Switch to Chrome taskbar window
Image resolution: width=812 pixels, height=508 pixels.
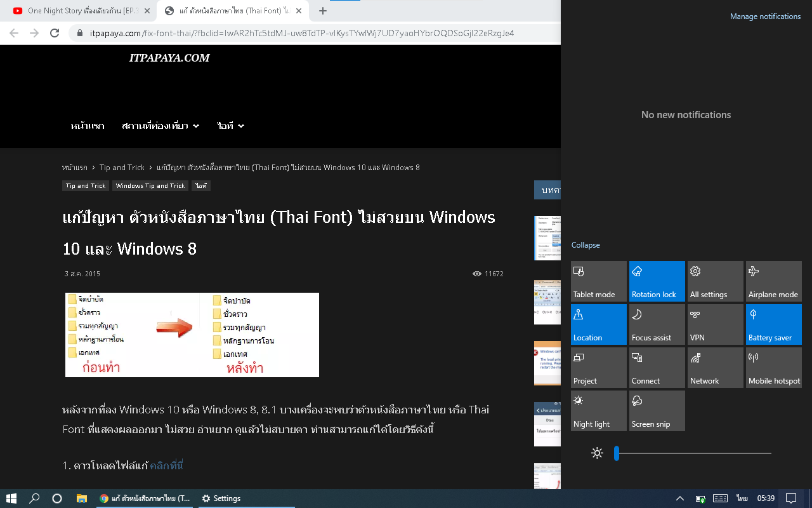click(x=145, y=498)
